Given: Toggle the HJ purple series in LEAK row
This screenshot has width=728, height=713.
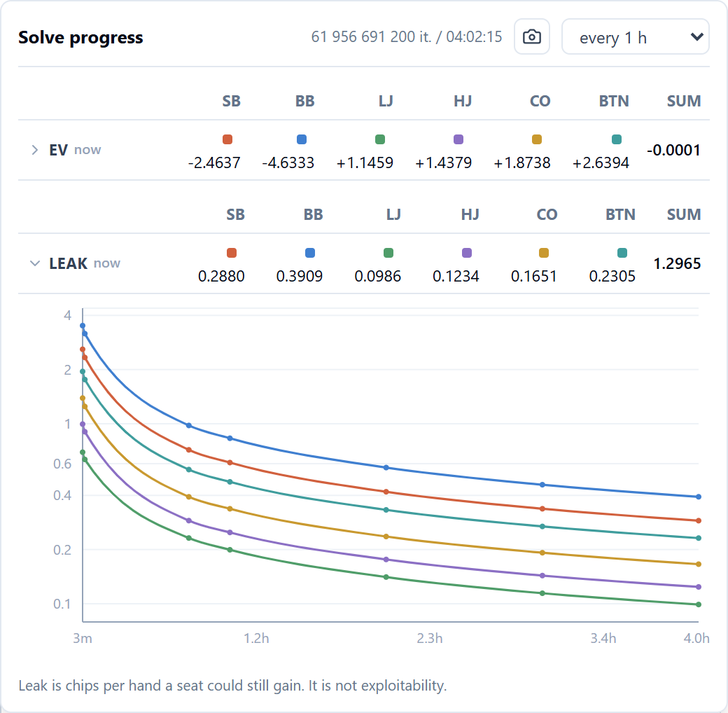Looking at the screenshot, I should (467, 253).
